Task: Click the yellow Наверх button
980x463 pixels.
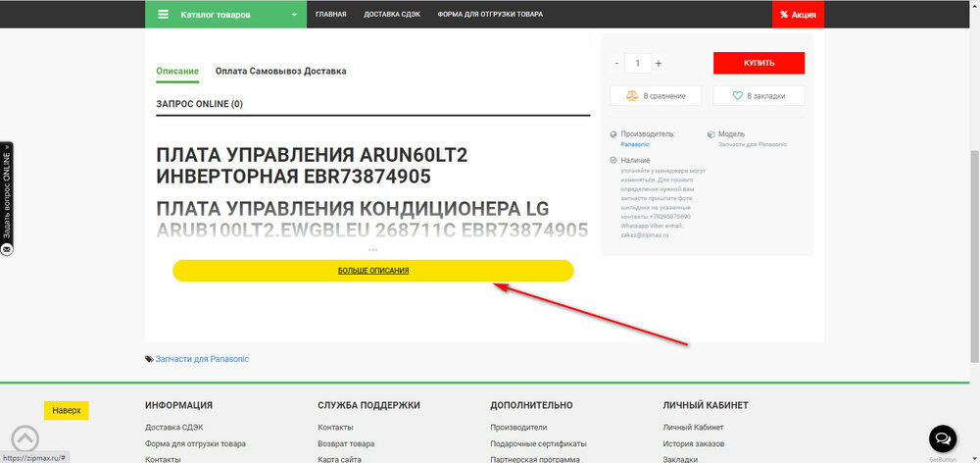Action: point(67,410)
